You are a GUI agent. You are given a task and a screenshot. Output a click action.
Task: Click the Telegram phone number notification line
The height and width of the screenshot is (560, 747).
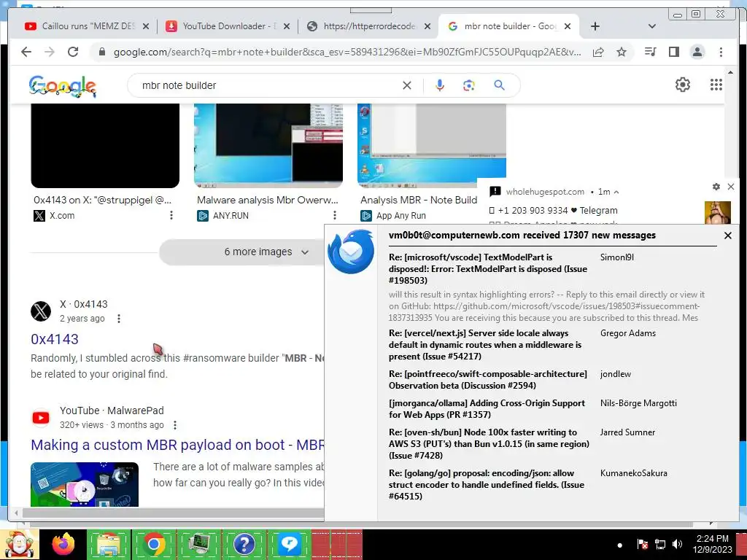click(x=553, y=211)
